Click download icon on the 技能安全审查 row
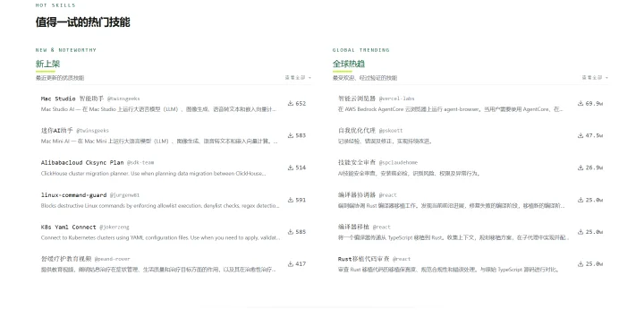This screenshot has height=335, width=644. 580,167
